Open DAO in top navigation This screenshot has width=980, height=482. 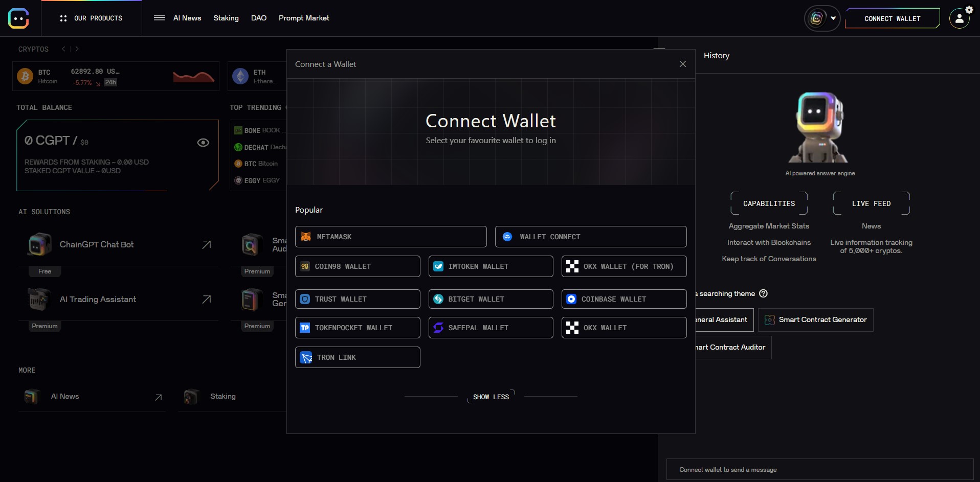[x=259, y=18]
